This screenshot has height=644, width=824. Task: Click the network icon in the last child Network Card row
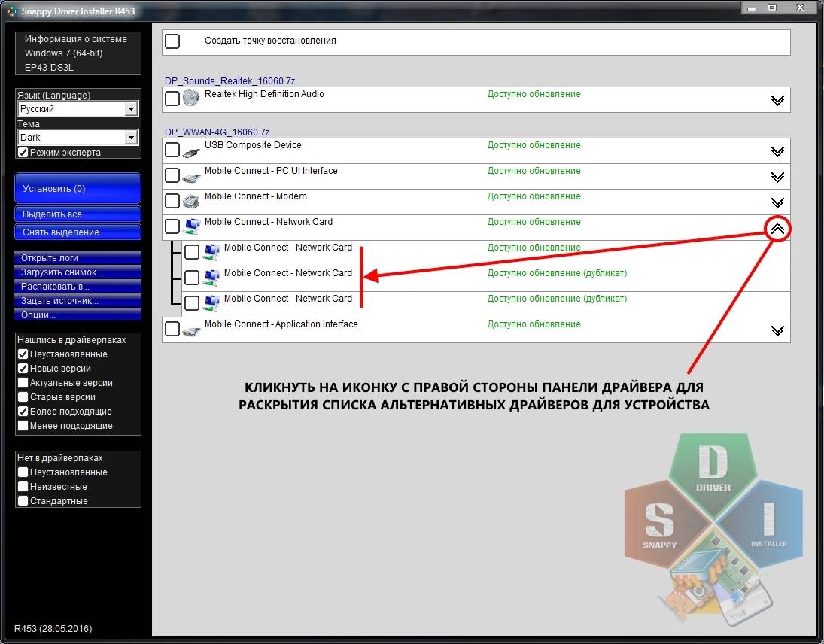point(211,303)
